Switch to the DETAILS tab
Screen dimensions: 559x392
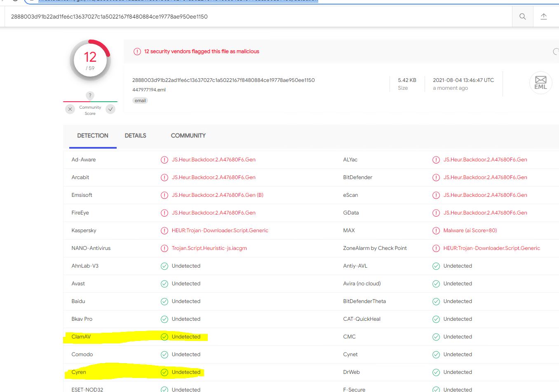pyautogui.click(x=135, y=135)
